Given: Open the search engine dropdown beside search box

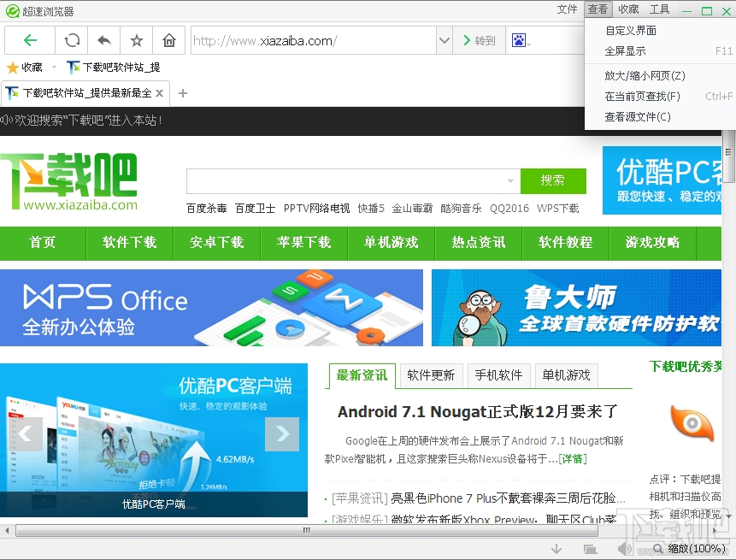Looking at the screenshot, I should [x=510, y=183].
